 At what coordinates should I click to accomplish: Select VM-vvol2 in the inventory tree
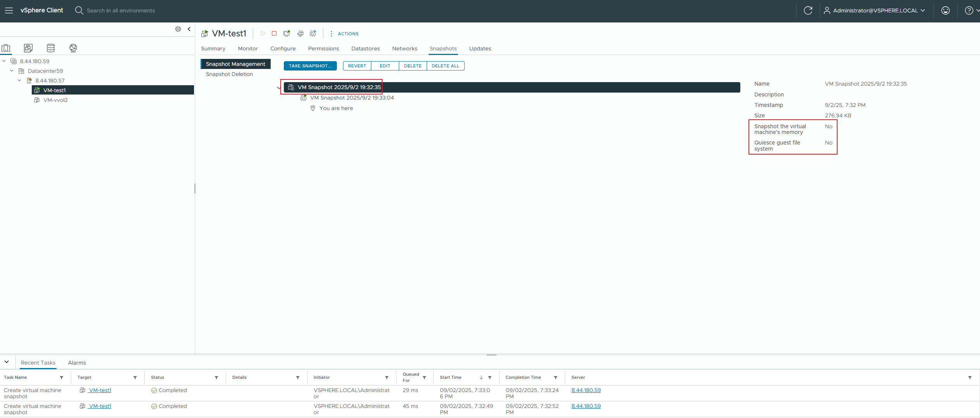pos(55,100)
